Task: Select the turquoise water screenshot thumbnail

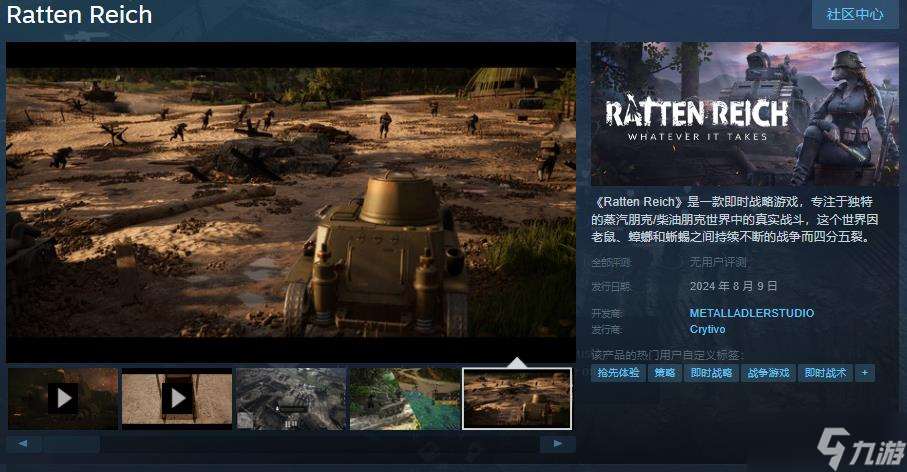Action: [405, 399]
